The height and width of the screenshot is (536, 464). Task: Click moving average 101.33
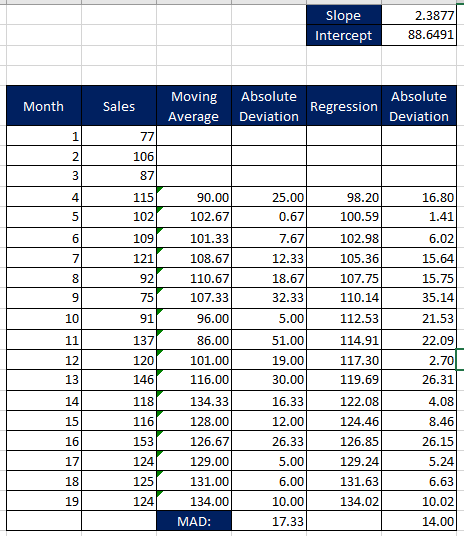pyautogui.click(x=194, y=238)
